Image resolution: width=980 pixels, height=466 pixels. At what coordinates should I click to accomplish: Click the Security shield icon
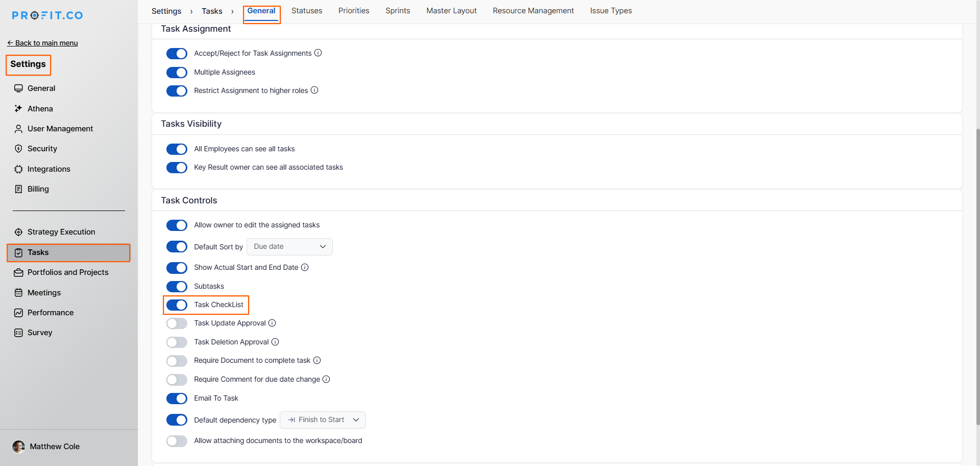(x=18, y=149)
